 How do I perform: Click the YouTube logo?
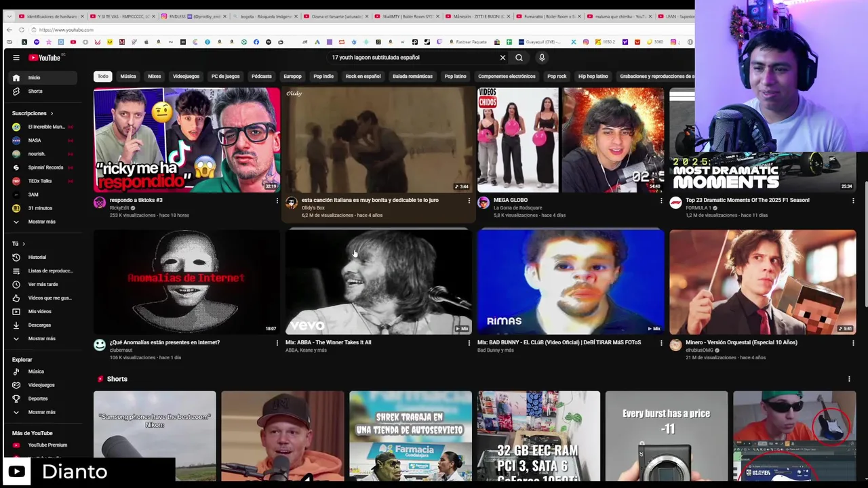coord(45,58)
